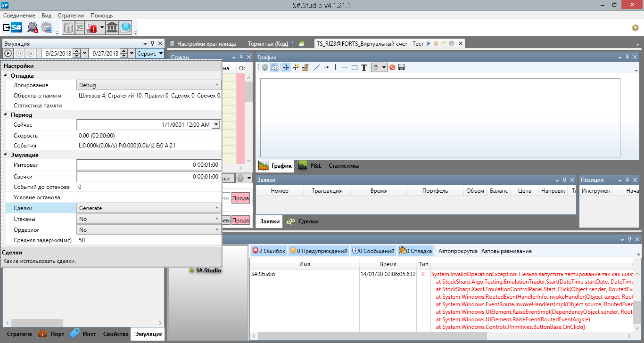Click the chart lines icon in main toolbar
The image size is (644, 343).
pyautogui.click(x=80, y=28)
